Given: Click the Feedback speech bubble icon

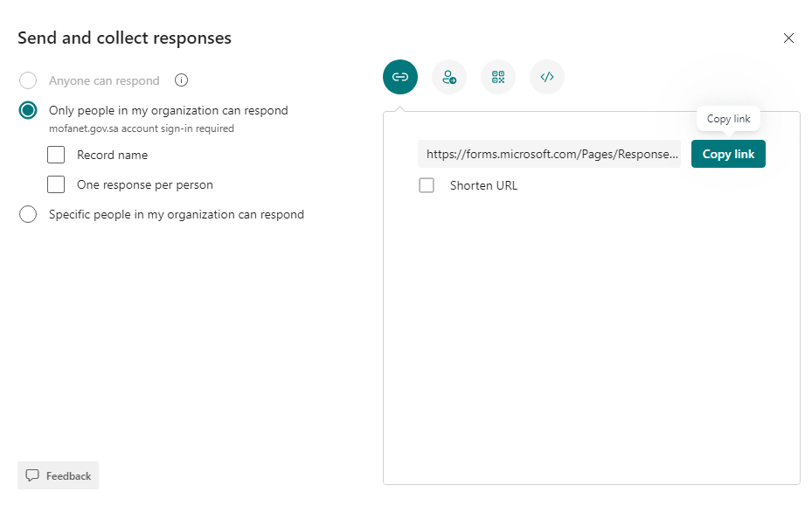Looking at the screenshot, I should click(x=32, y=475).
